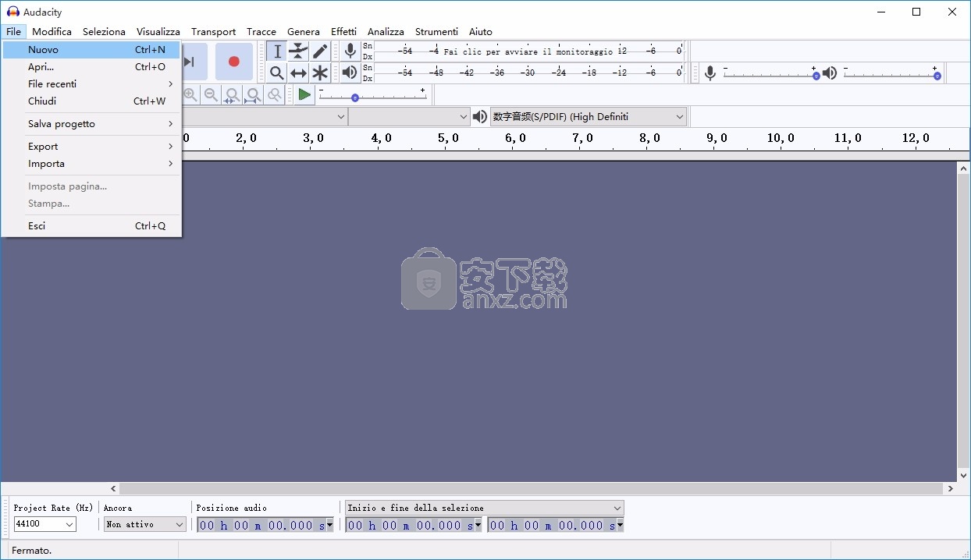This screenshot has width=971, height=560.
Task: Click the green Play-at-Speed button
Action: pos(304,95)
